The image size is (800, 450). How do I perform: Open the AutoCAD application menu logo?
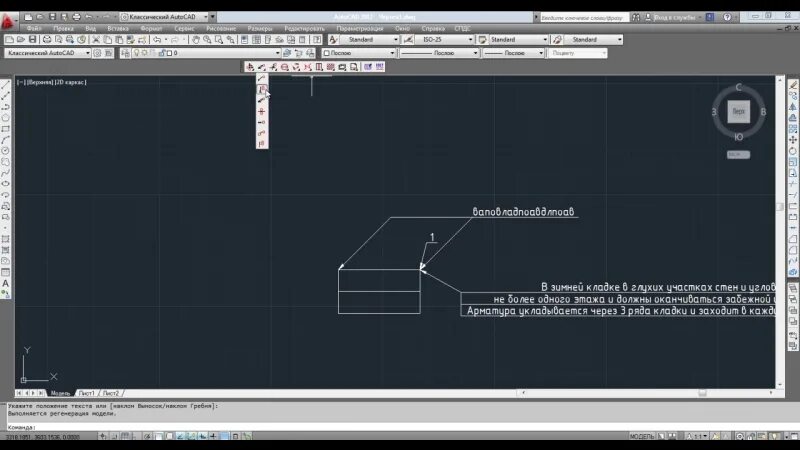pyautogui.click(x=8, y=21)
